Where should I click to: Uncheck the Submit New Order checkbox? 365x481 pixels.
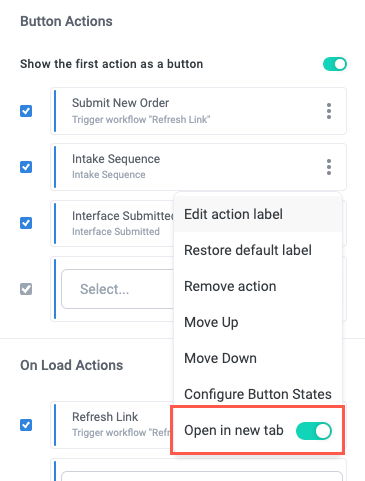[x=26, y=111]
